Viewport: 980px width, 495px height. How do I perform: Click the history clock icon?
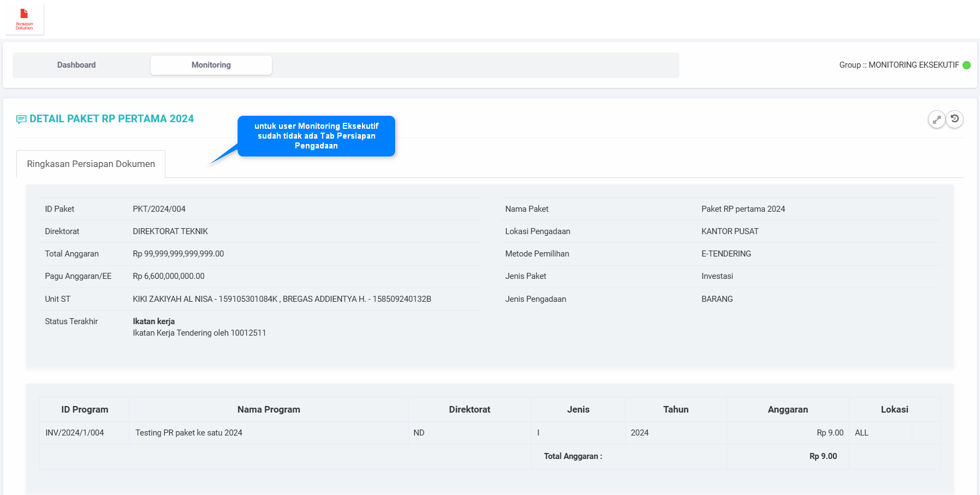(x=954, y=119)
